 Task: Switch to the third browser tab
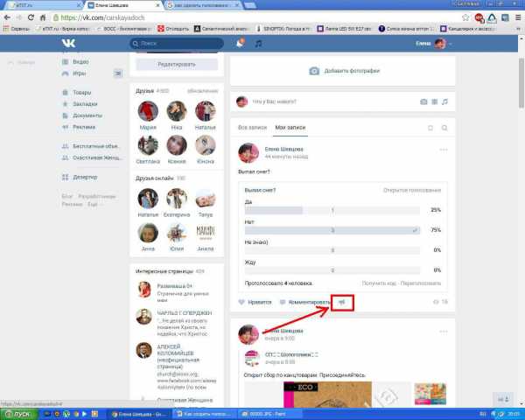coord(204,5)
